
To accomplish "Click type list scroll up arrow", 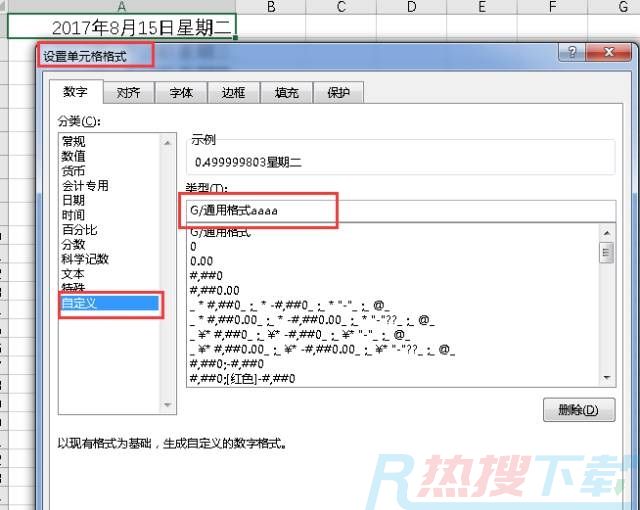I will click(x=607, y=233).
